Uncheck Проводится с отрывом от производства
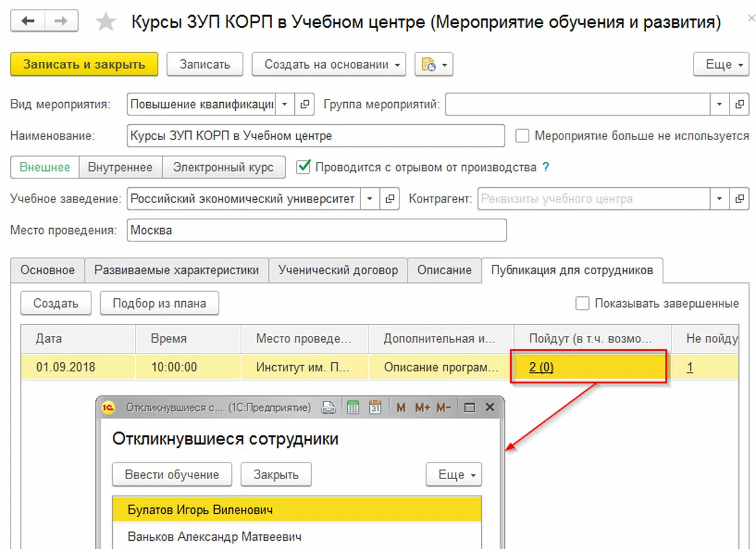Screen dimensions: 756x549 (x=304, y=167)
